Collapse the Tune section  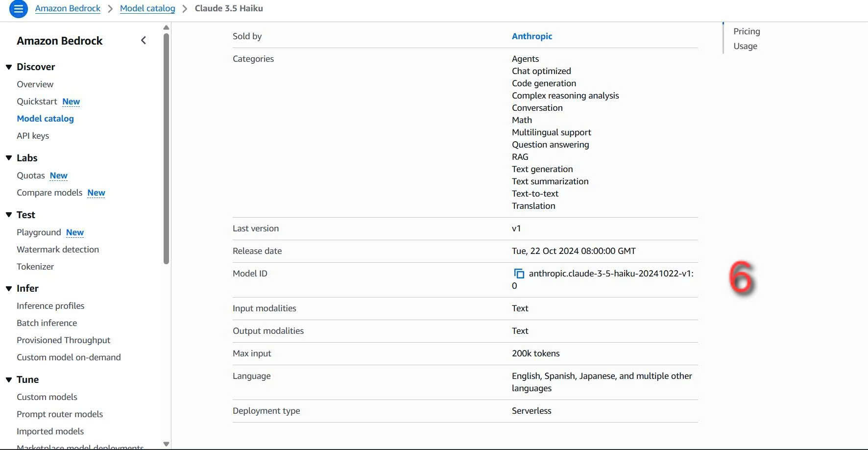(9, 380)
